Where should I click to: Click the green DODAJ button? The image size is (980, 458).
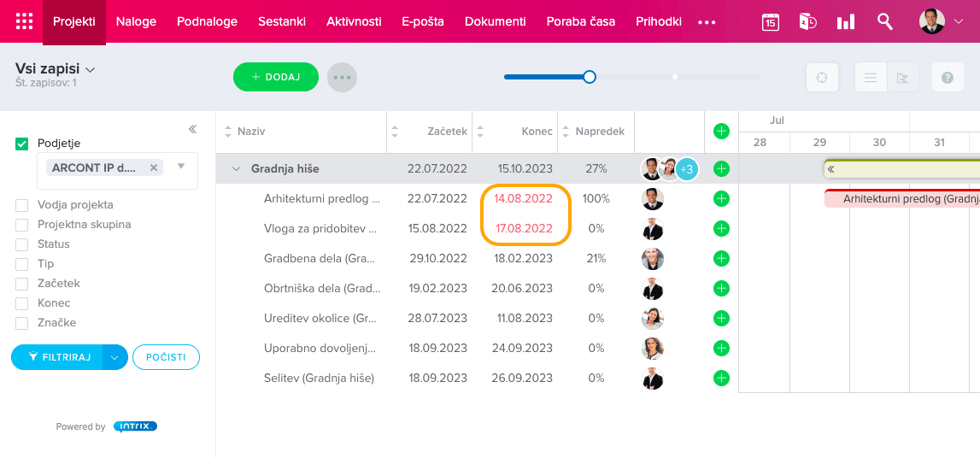tap(275, 77)
